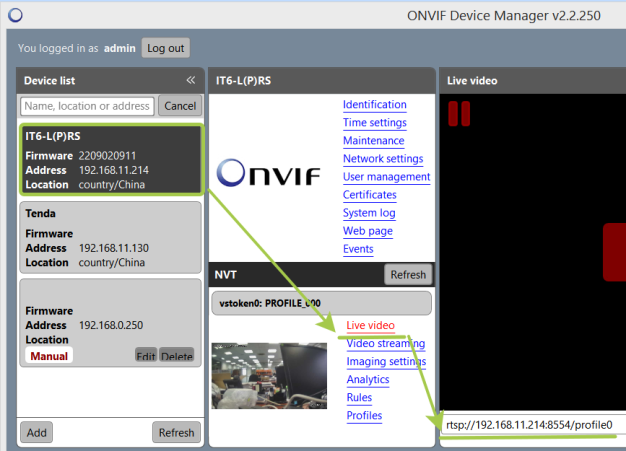Click the ONVIF logo image

click(x=268, y=176)
